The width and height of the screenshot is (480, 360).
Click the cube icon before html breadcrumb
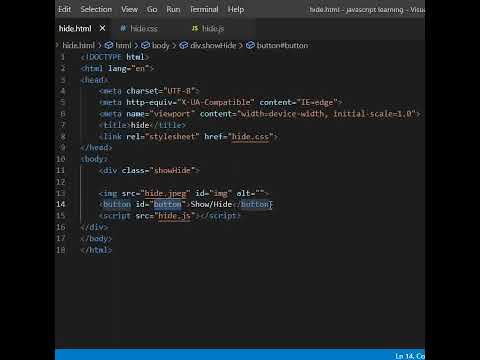[109, 45]
